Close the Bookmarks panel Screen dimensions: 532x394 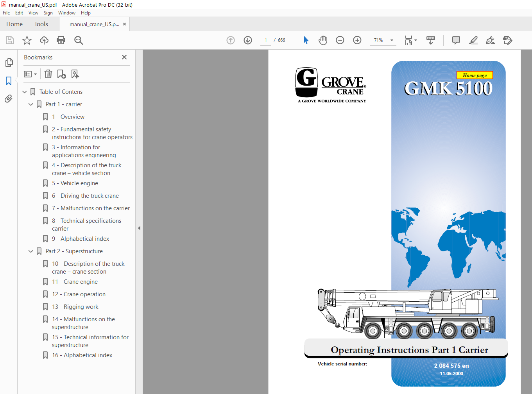124,57
